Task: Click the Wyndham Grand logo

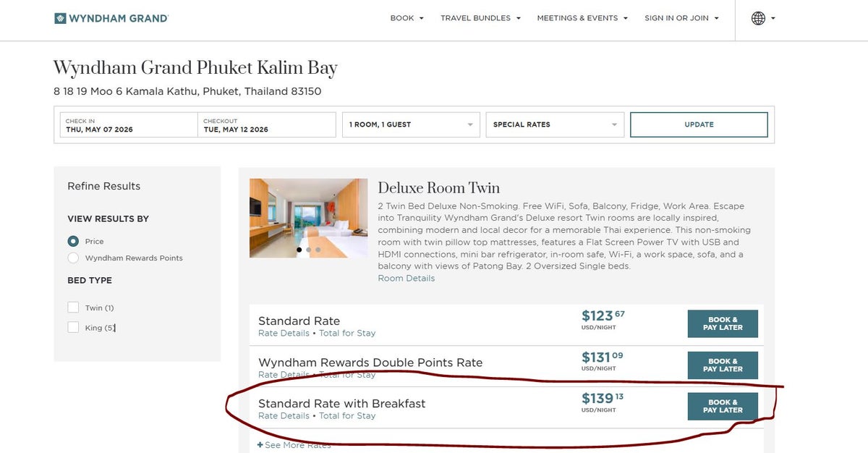Action: pos(111,18)
